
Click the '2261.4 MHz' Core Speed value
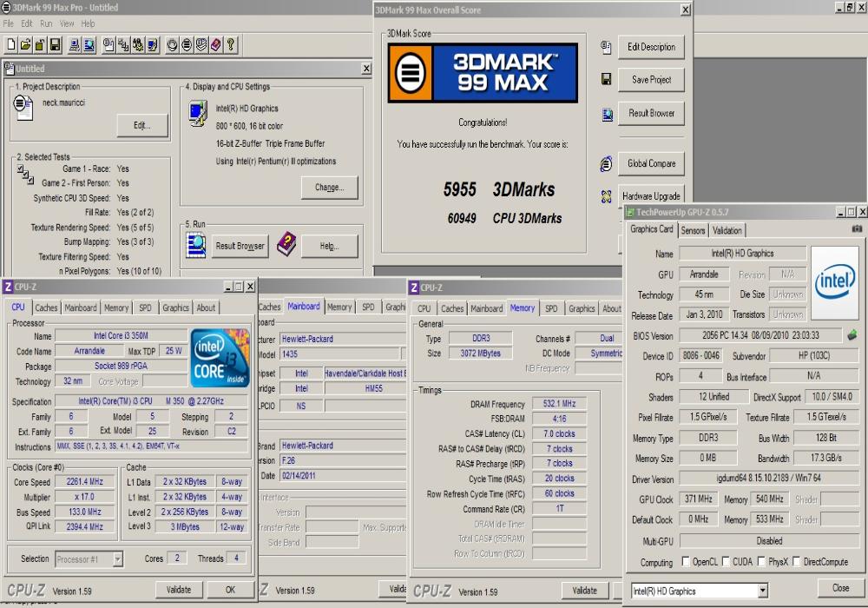(85, 482)
